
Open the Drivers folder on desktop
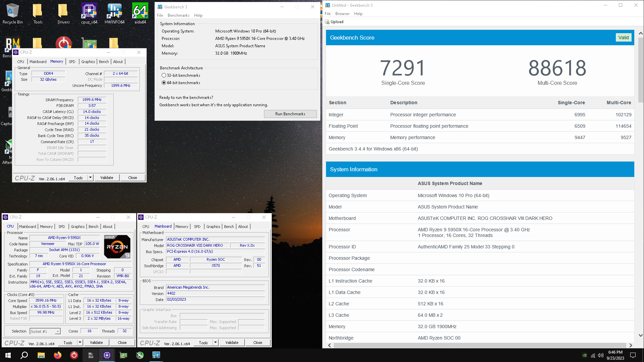63,14
